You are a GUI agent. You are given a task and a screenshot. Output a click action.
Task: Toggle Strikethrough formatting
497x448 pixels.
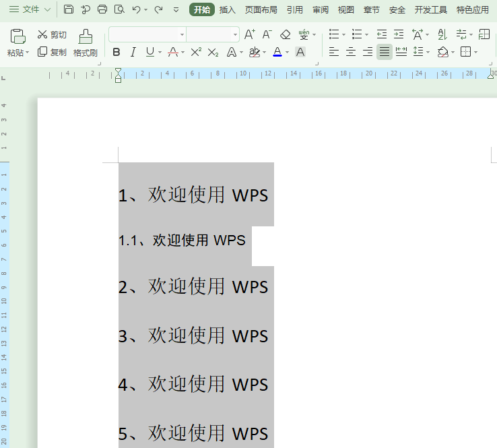[x=173, y=52]
